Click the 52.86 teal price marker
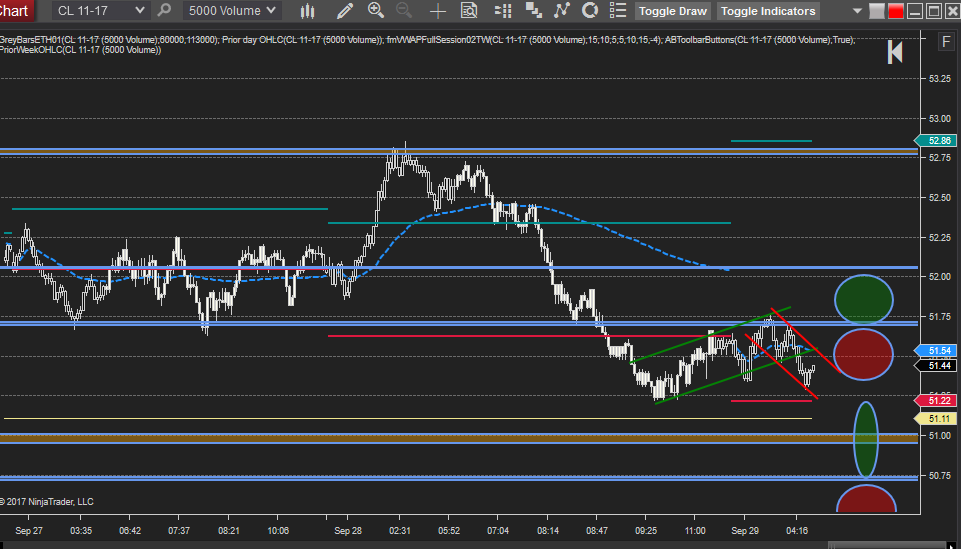 (936, 140)
